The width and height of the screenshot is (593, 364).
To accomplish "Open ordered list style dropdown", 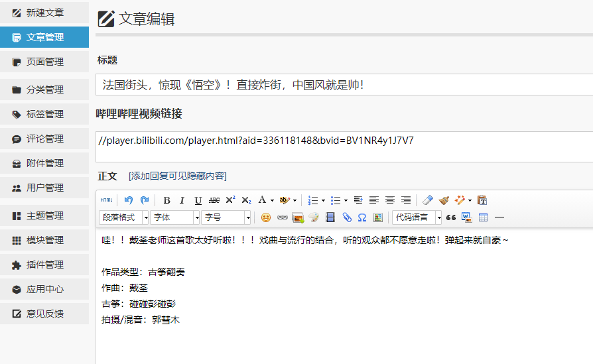I will coord(323,200).
